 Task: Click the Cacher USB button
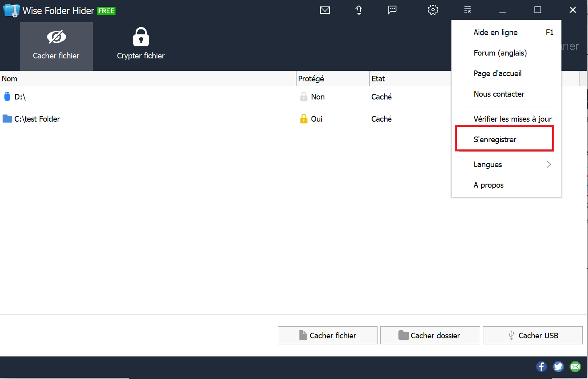coord(533,335)
